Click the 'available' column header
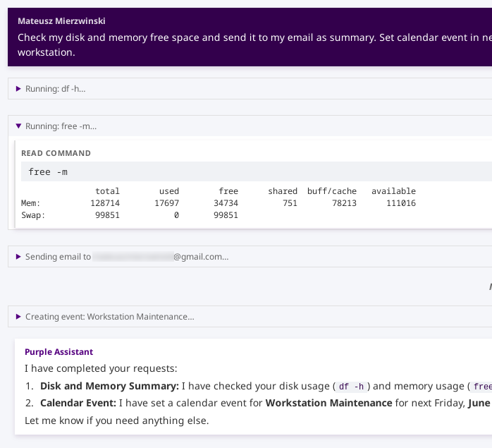Viewport: 492px width, 448px height. (x=393, y=191)
